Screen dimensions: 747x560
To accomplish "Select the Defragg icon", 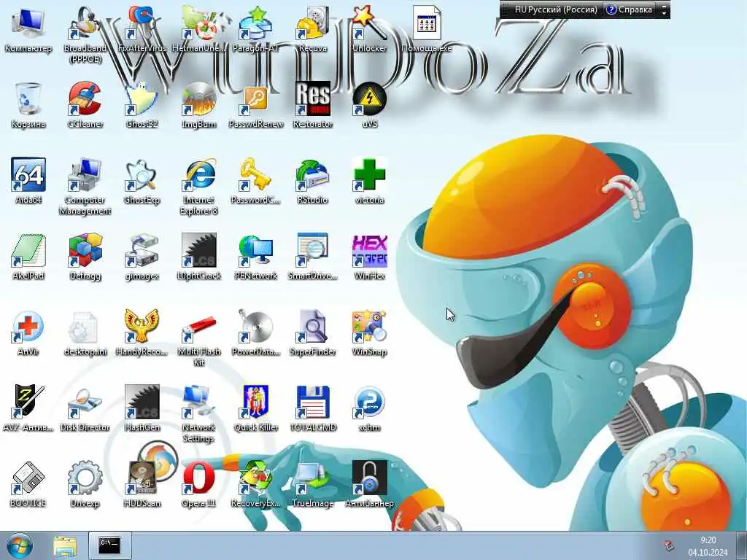I will (85, 257).
